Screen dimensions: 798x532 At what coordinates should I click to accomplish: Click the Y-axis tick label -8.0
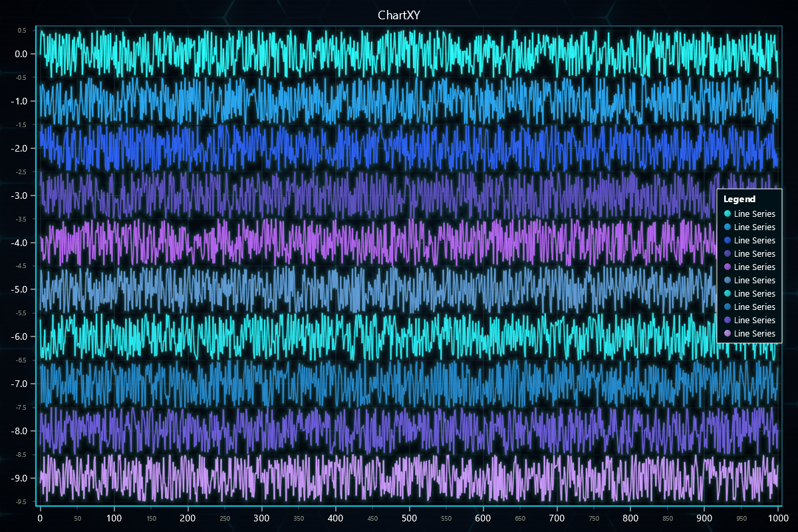(19, 431)
